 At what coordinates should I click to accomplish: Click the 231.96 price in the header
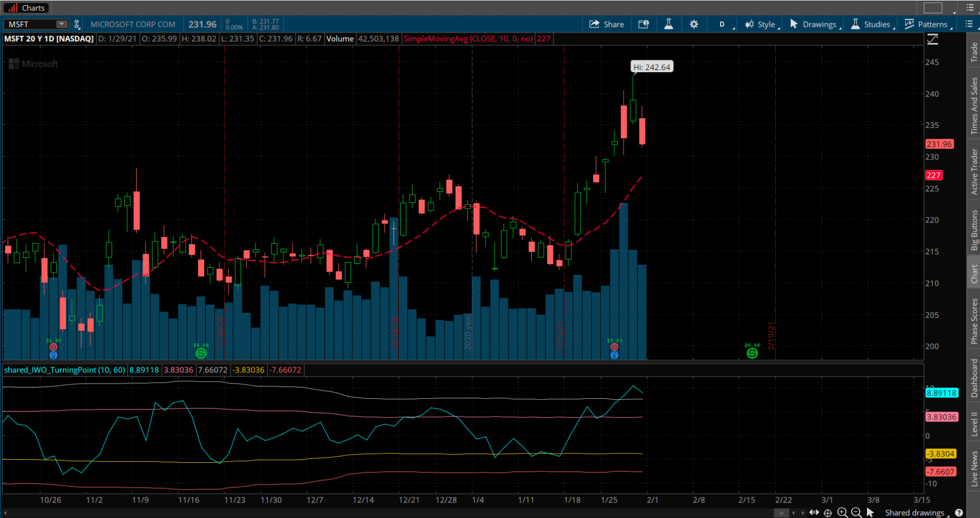(x=202, y=24)
